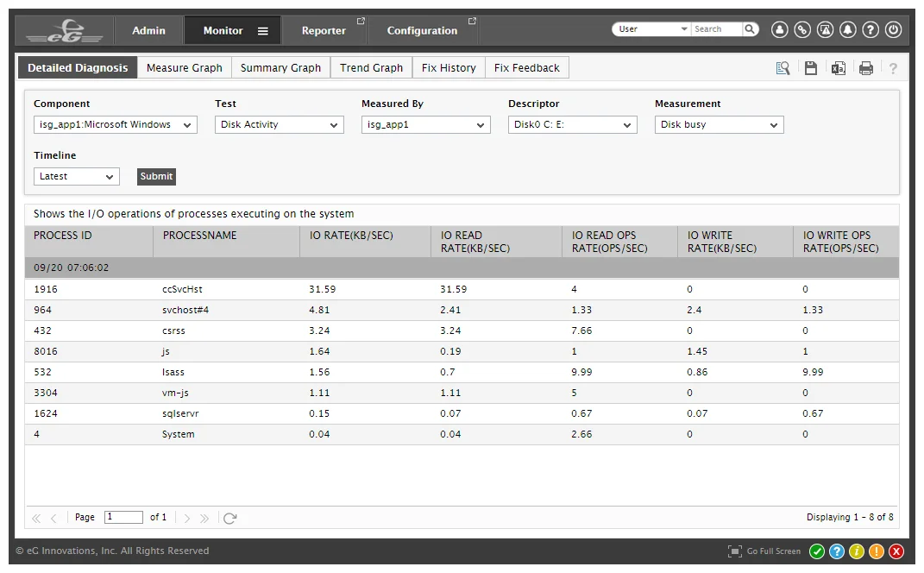
Task: Refresh the table with reload icon
Action: (229, 518)
